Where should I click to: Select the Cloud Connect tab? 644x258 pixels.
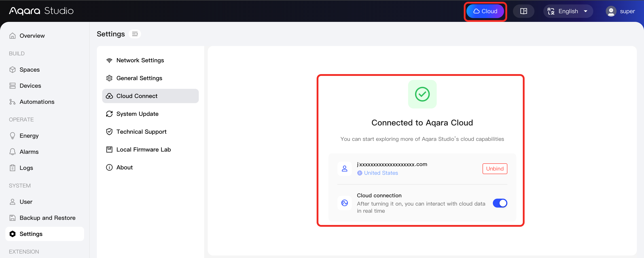point(150,96)
